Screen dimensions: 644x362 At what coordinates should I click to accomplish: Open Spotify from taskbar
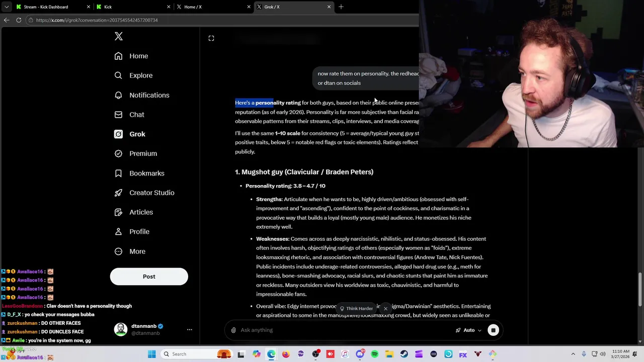pos(374,354)
